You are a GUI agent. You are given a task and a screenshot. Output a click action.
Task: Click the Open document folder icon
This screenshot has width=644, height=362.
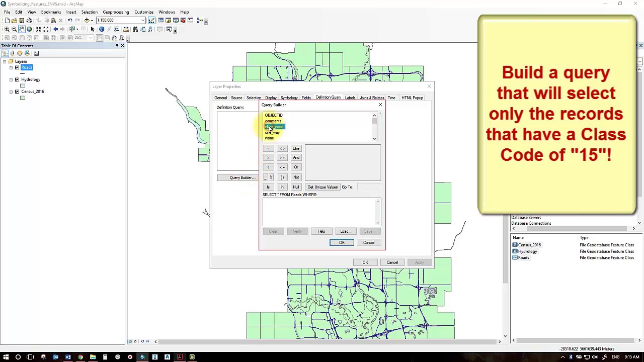(x=14, y=21)
